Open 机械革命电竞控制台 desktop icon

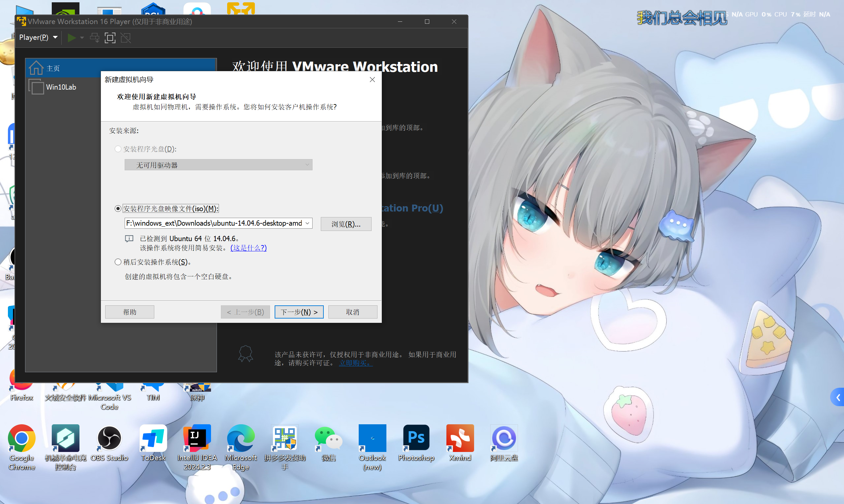(66, 447)
